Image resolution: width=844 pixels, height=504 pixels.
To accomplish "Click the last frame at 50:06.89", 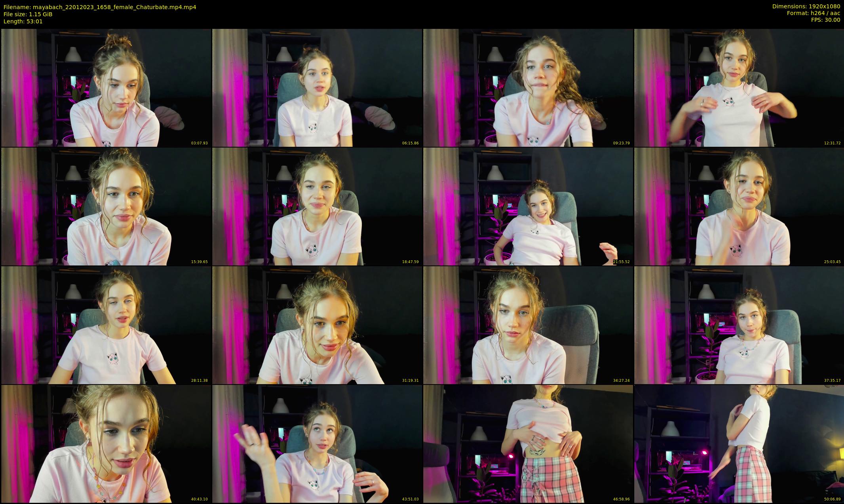I will coord(739,444).
